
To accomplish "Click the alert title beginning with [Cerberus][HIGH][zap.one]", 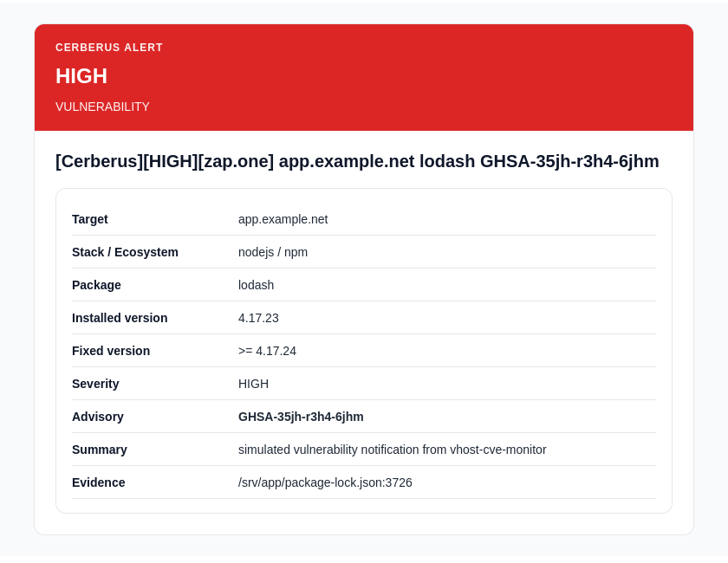I will [x=357, y=161].
